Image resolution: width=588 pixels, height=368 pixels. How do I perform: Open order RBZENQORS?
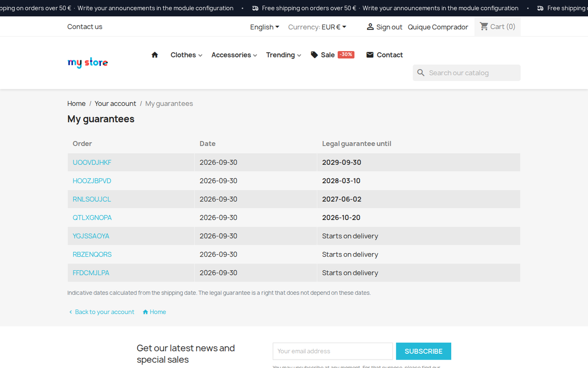click(x=92, y=254)
